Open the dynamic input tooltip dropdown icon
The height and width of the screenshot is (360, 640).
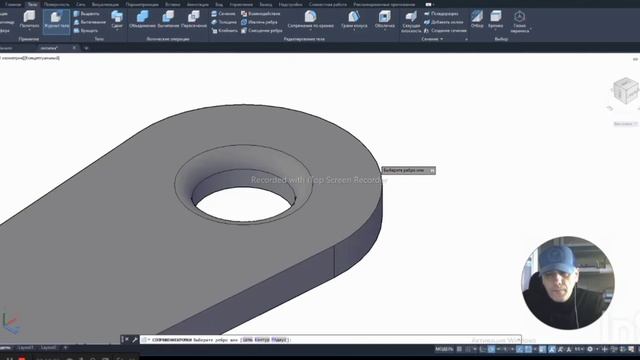[432, 171]
